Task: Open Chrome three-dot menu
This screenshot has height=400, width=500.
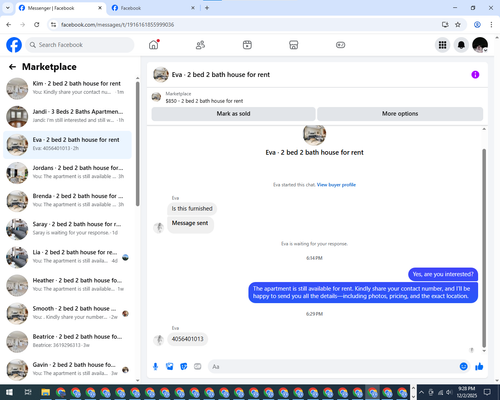Action: [491, 25]
